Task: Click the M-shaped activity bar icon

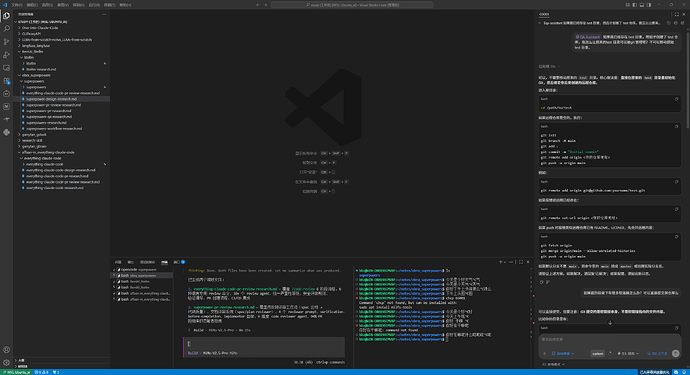Action: coord(6,107)
